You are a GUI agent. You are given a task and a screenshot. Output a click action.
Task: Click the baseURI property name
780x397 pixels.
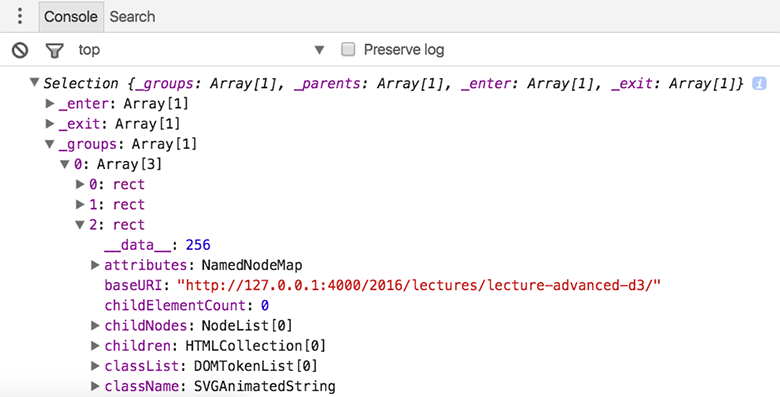pyautogui.click(x=133, y=286)
